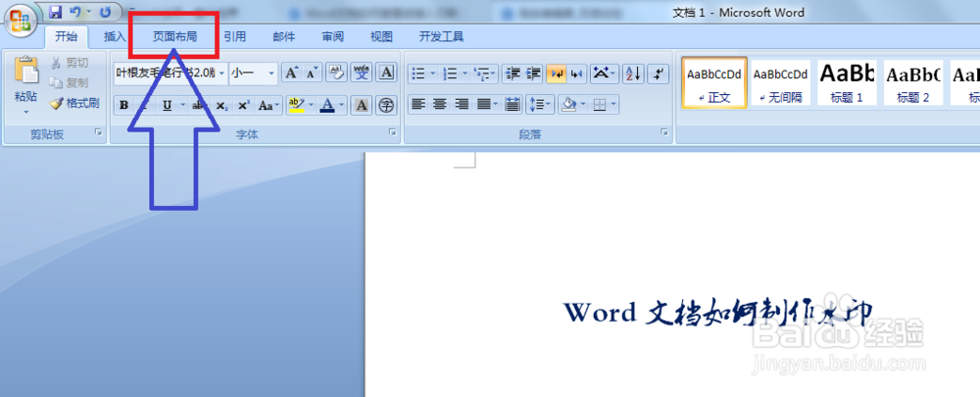This screenshot has height=397, width=980.
Task: Apply highlight color to text
Action: pos(296,106)
